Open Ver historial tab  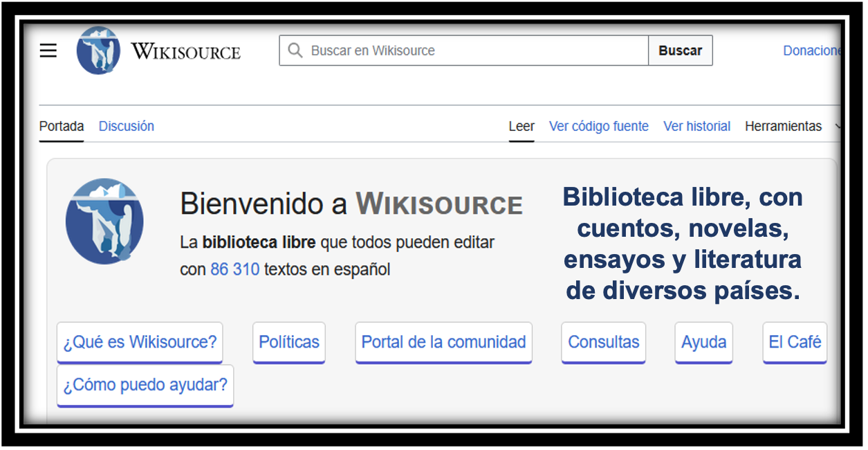tap(697, 126)
